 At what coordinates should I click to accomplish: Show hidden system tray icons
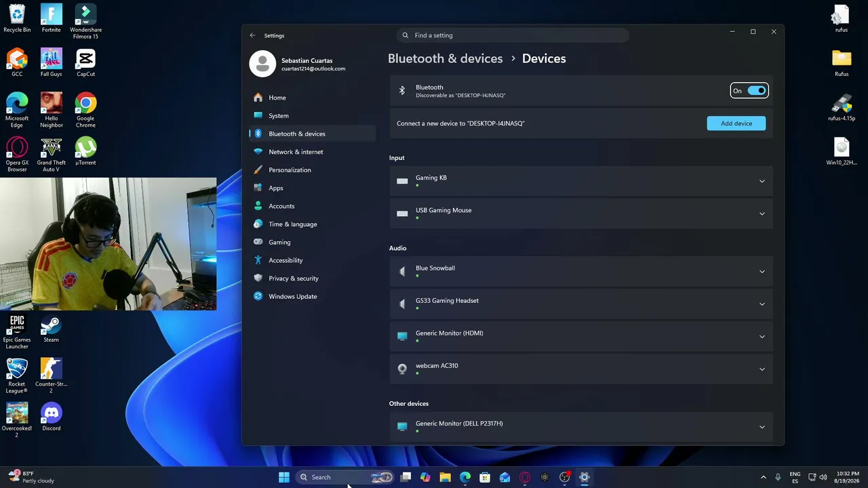[763, 477]
